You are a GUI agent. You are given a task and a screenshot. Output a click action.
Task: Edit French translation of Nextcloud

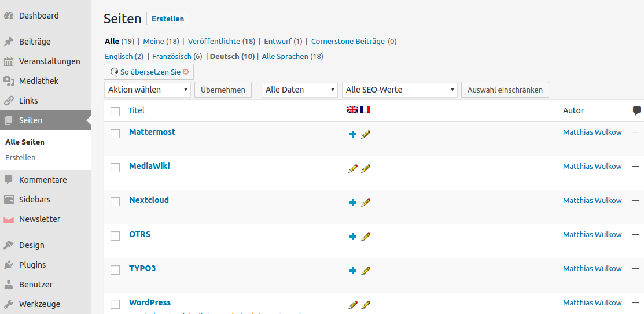pyautogui.click(x=366, y=202)
